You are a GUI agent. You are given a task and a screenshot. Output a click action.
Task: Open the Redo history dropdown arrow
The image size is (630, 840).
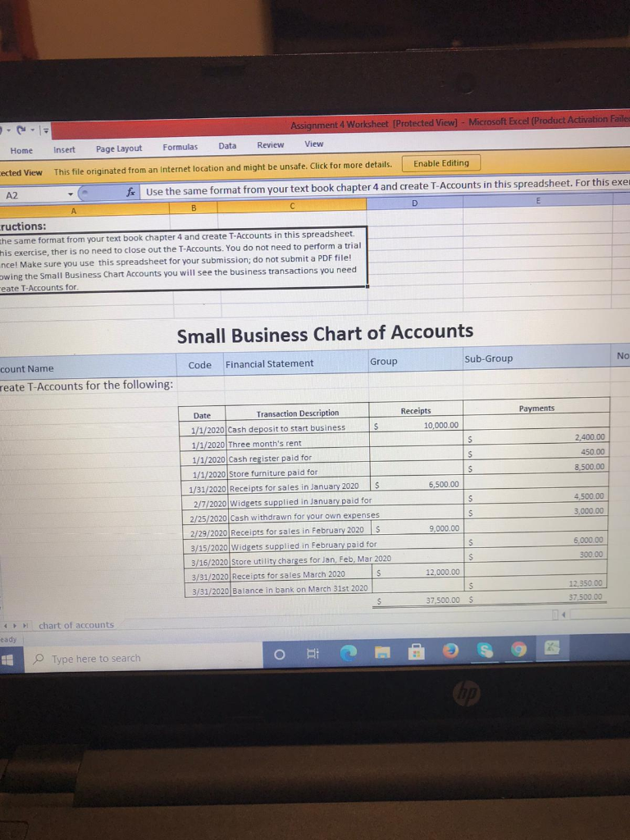pyautogui.click(x=32, y=130)
